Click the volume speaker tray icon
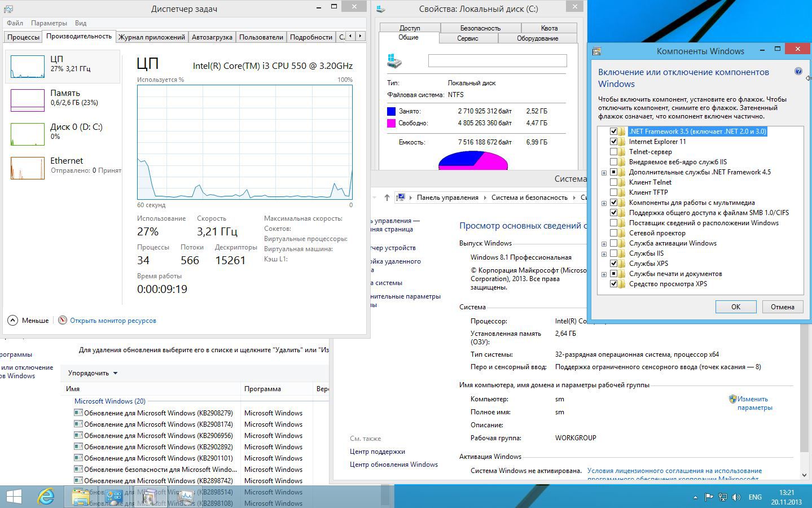 click(x=736, y=497)
